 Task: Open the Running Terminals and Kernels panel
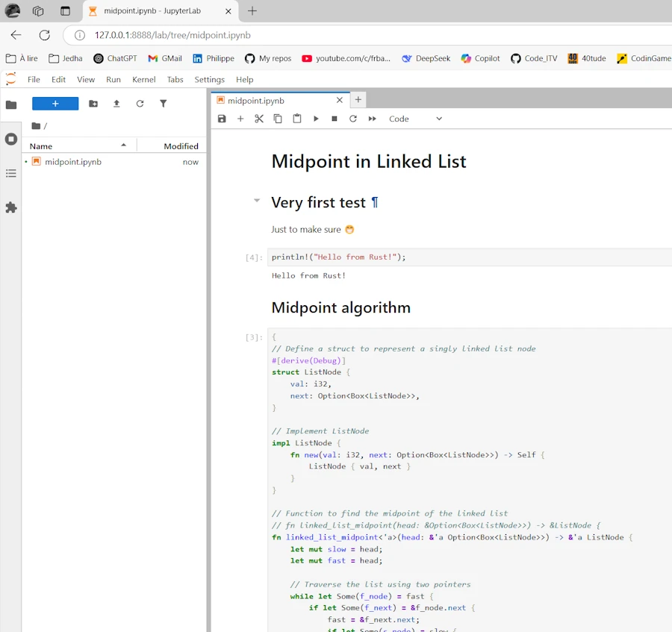[11, 140]
